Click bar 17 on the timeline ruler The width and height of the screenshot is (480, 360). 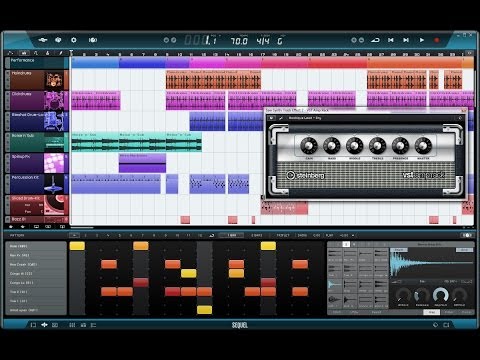pyautogui.click(x=263, y=54)
